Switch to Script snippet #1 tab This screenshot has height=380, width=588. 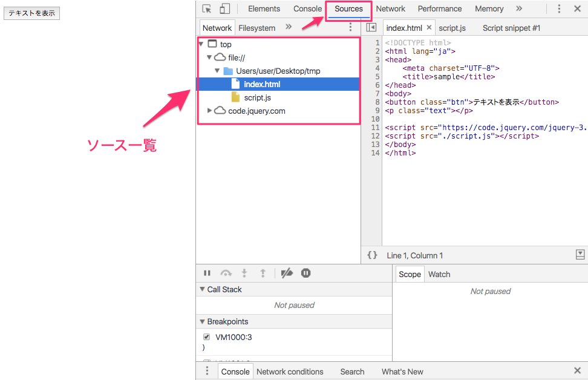(512, 28)
